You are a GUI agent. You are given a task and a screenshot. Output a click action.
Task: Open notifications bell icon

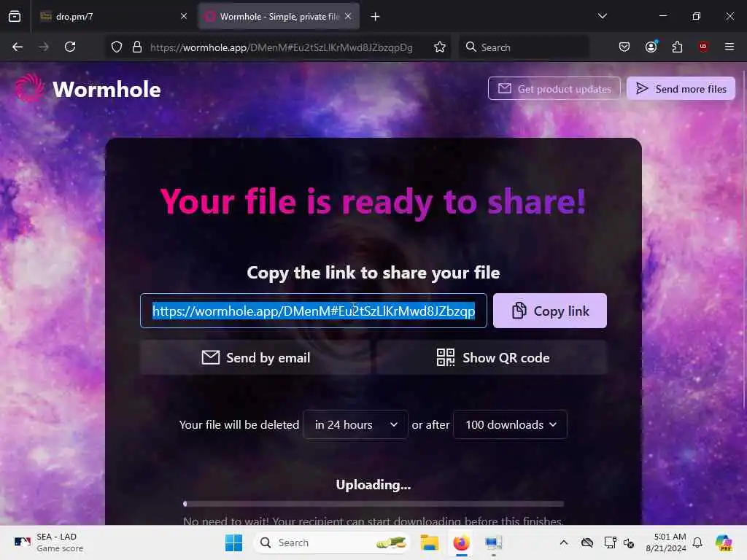(697, 542)
